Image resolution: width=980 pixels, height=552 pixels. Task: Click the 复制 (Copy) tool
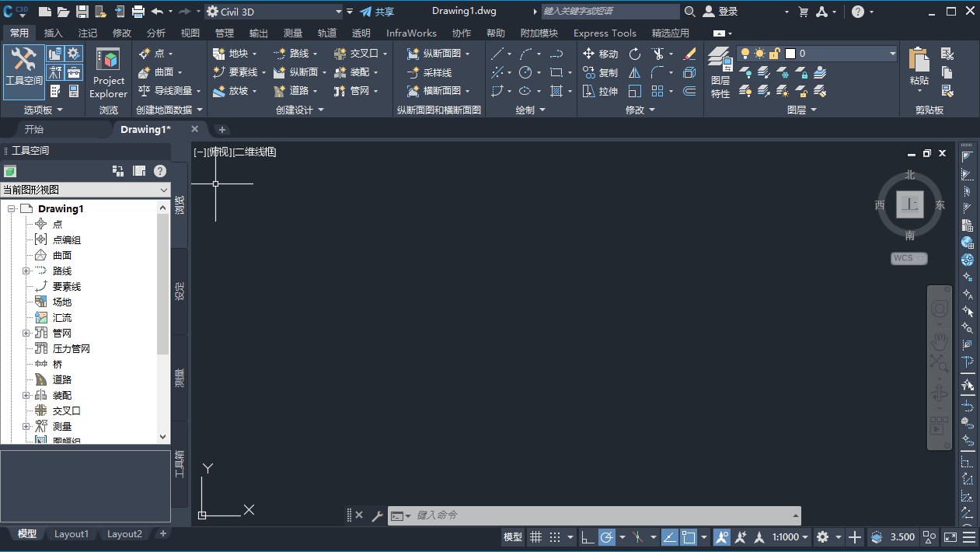tap(600, 72)
